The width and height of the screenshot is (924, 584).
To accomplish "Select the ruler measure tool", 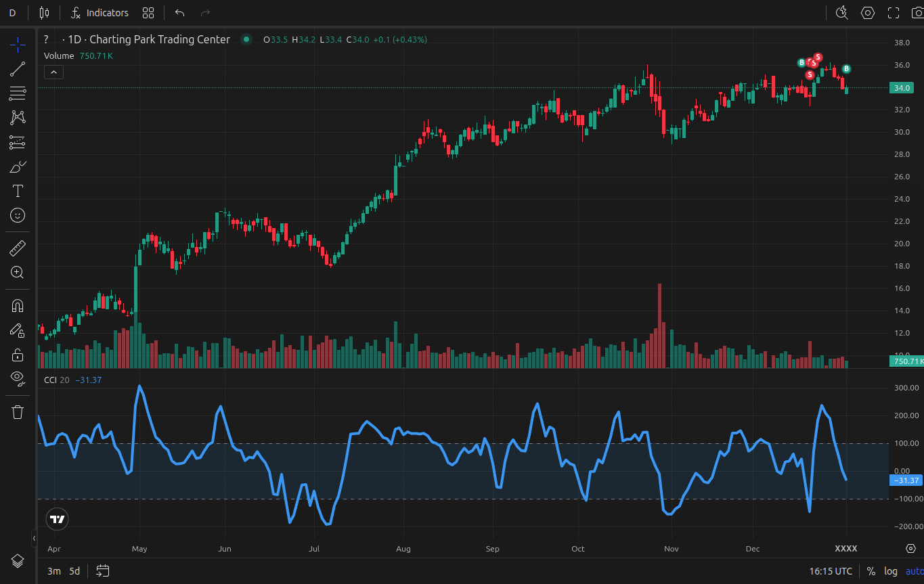I will 18,248.
